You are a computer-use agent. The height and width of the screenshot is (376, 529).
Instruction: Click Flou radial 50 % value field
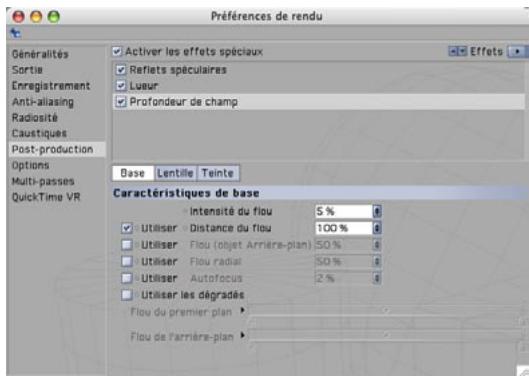[343, 261]
